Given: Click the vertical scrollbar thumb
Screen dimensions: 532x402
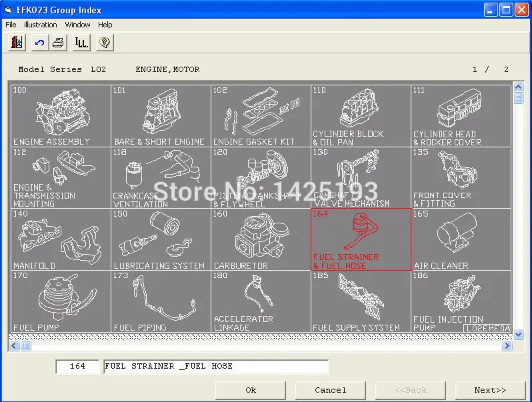Looking at the screenshot, I should 518,99.
